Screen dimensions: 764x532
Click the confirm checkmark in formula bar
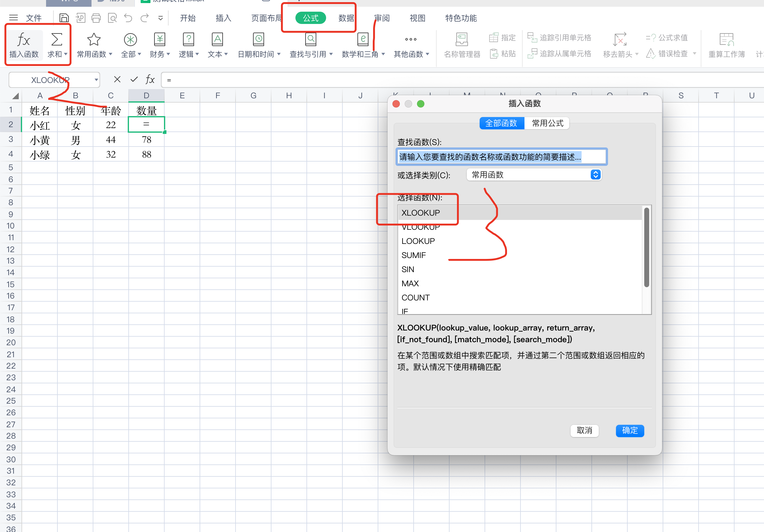[x=134, y=79]
